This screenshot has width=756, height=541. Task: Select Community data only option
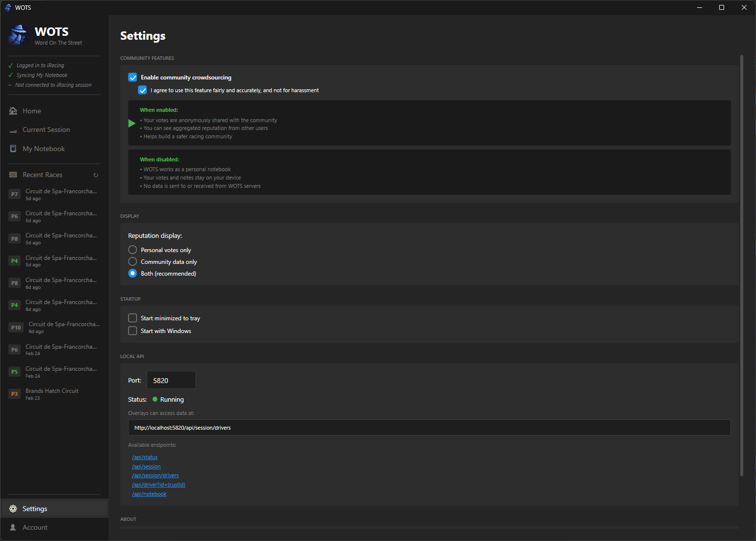(x=132, y=261)
